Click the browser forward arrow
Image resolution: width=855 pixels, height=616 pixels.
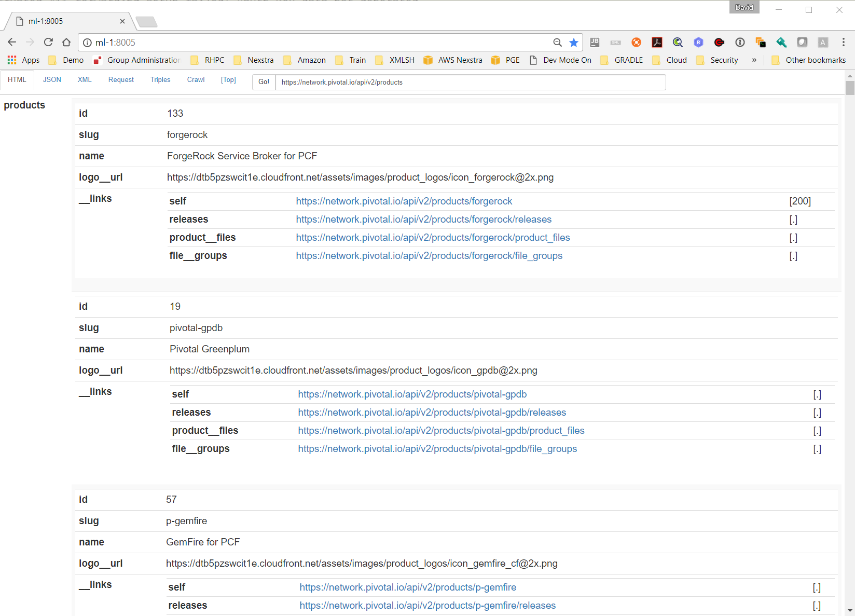point(30,42)
